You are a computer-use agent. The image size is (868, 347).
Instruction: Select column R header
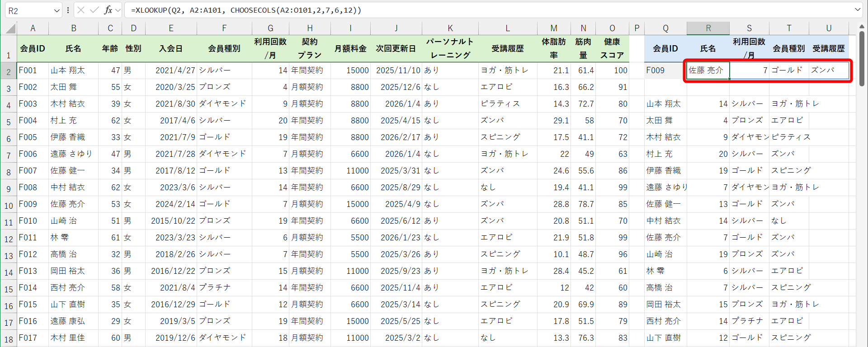[708, 28]
